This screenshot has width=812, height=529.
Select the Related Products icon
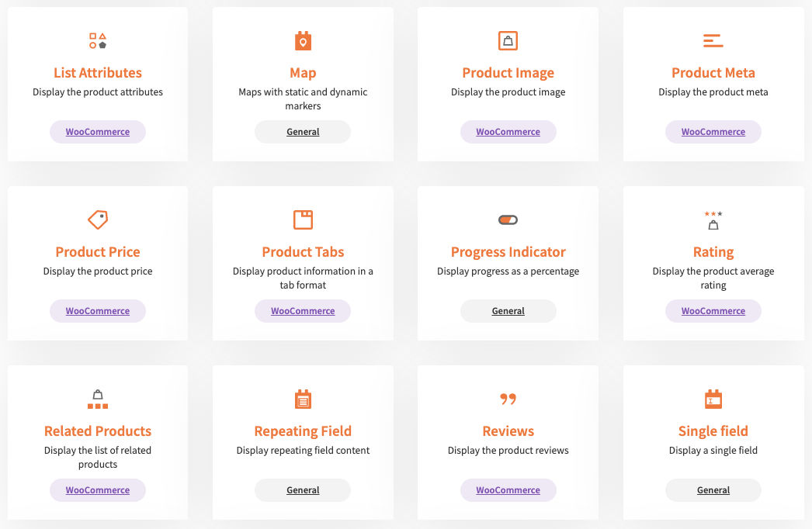click(97, 399)
